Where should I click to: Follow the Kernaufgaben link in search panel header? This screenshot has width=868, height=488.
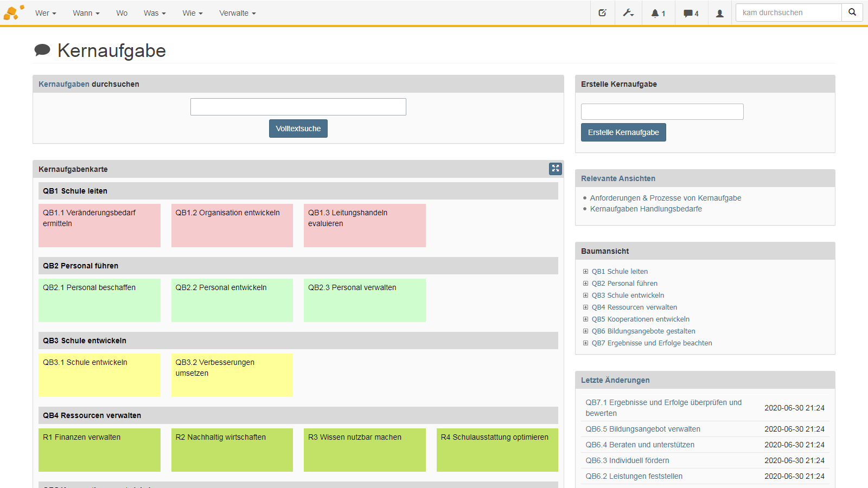64,84
